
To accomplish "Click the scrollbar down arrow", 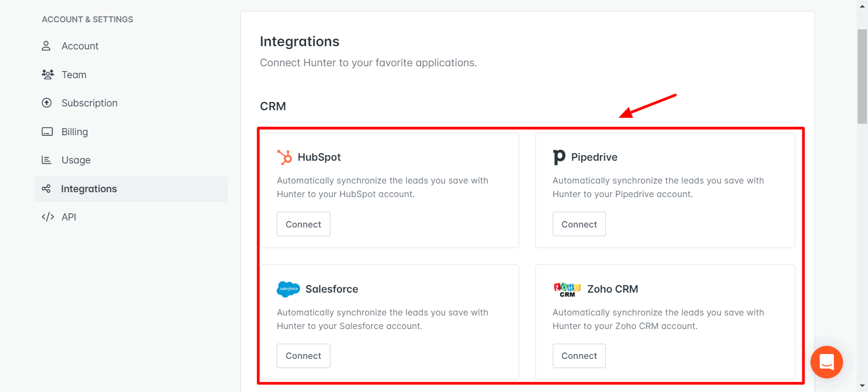I will (x=862, y=386).
